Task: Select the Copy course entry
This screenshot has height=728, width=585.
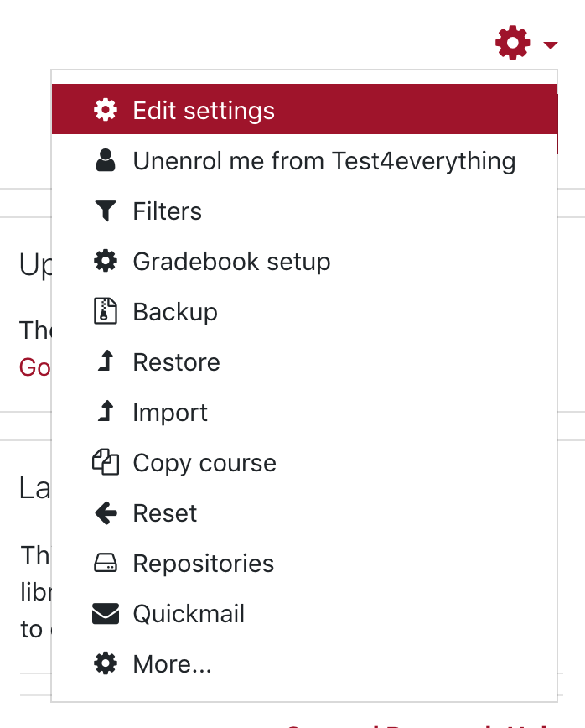Action: point(304,462)
